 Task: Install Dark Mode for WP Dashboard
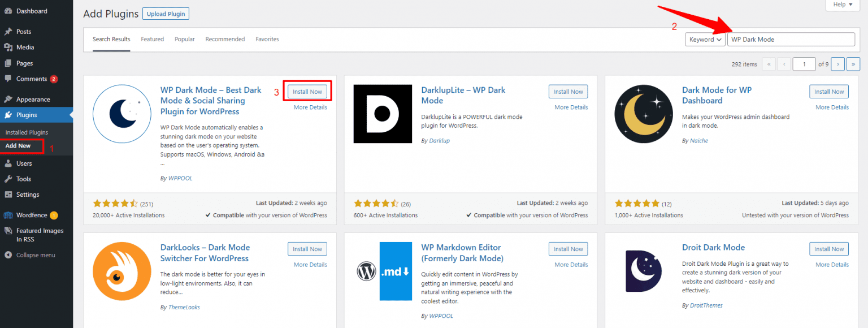[x=829, y=92]
